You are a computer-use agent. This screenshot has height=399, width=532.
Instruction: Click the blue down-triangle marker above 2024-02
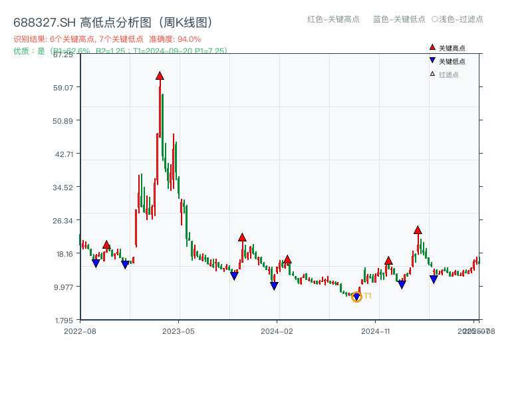[x=275, y=285]
